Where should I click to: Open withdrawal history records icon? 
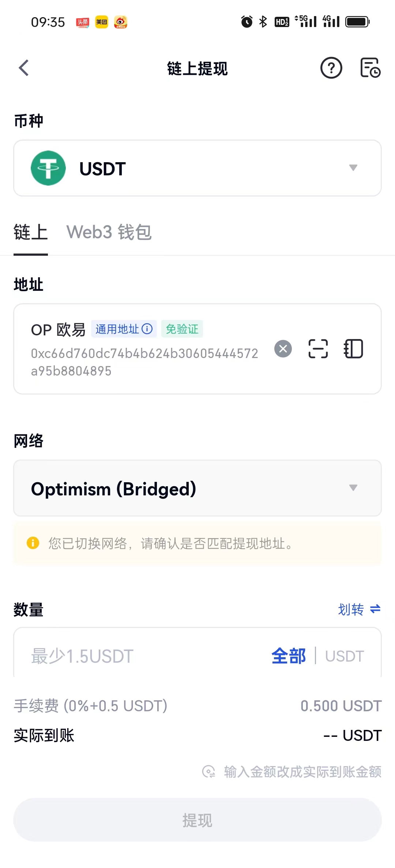tap(370, 68)
